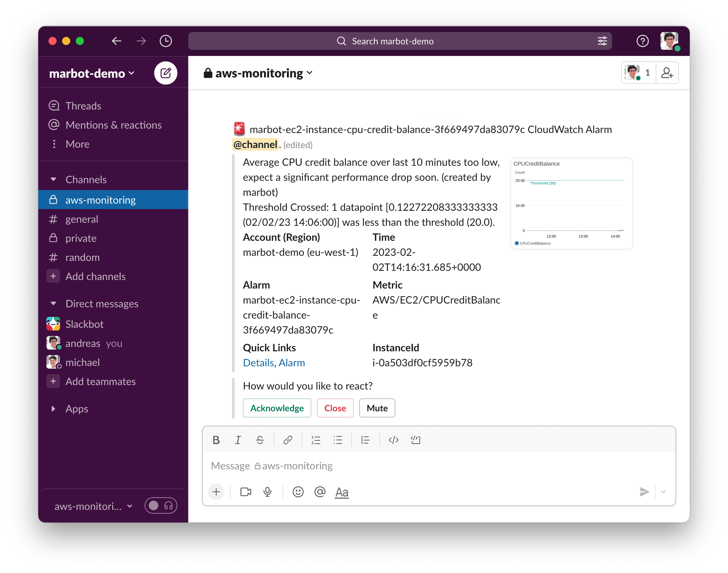Collapse the Direct messages section
This screenshot has width=728, height=573.
click(53, 304)
